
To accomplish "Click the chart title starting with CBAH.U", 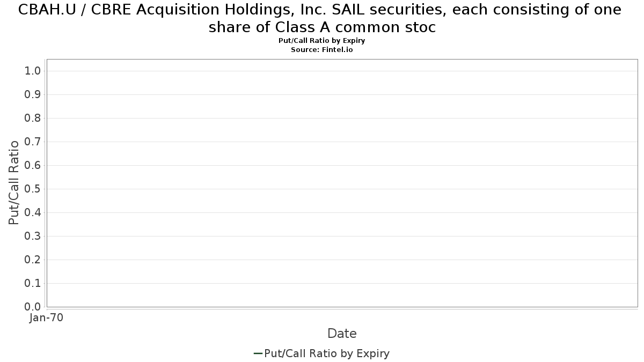I will [x=320, y=18].
